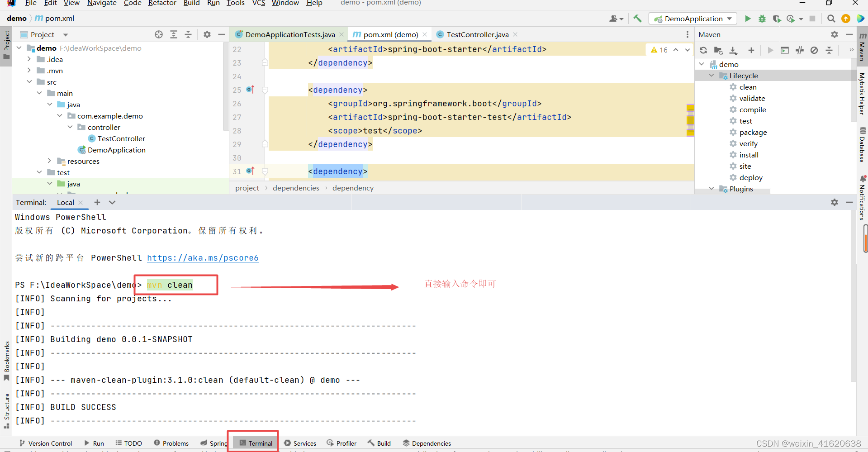This screenshot has width=868, height=452.
Task: Open the Problems tool window
Action: [x=171, y=443]
